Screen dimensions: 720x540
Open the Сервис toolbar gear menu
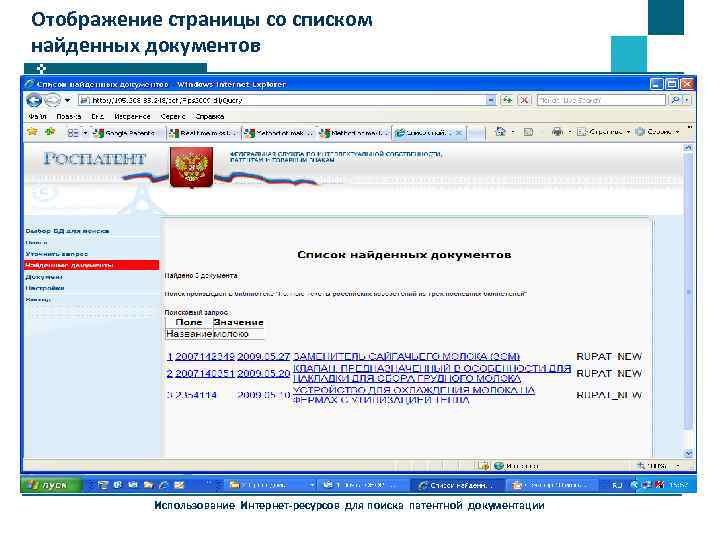point(658,132)
